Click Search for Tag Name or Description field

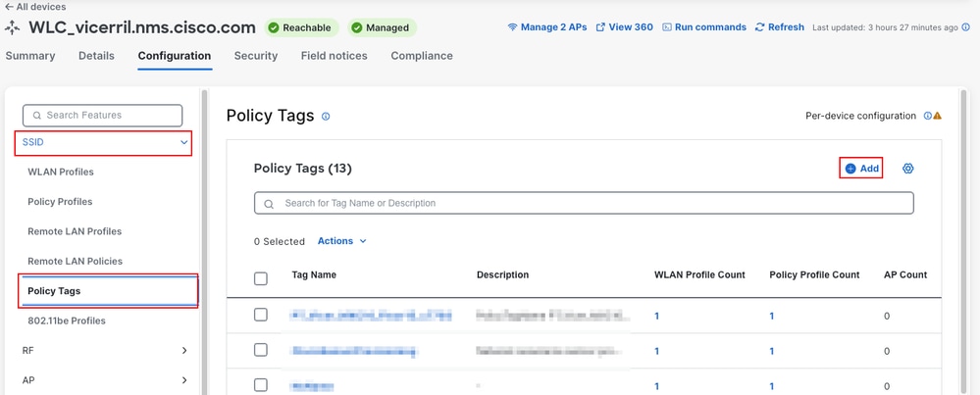pos(584,204)
